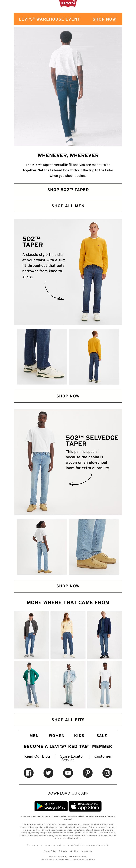Click the Shop All Fits button
The width and height of the screenshot is (136, 868).
click(68, 720)
